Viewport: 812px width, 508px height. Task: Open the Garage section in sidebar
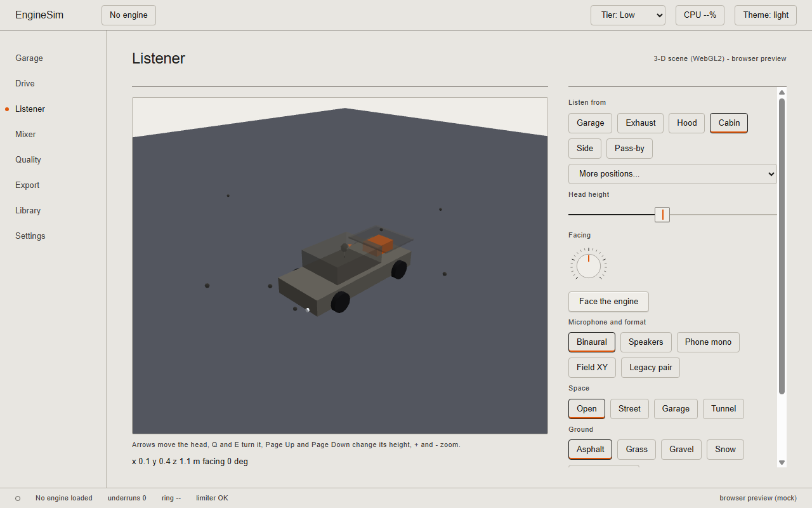(x=29, y=58)
